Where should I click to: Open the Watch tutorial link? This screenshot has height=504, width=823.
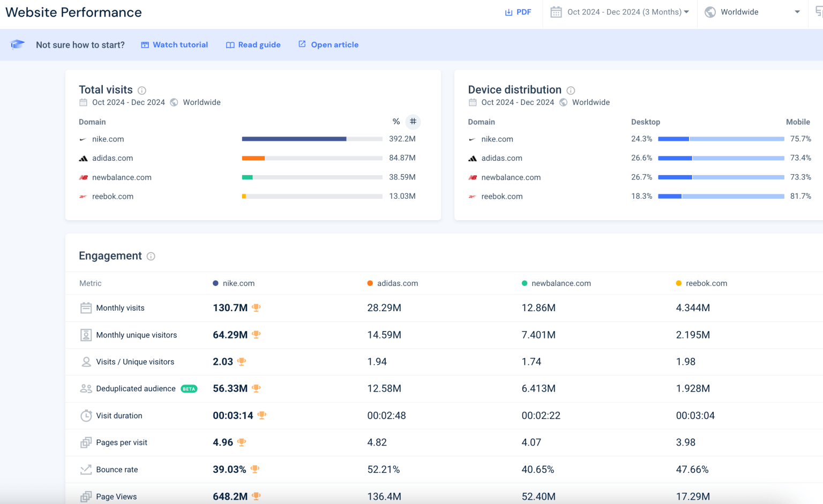tap(174, 44)
